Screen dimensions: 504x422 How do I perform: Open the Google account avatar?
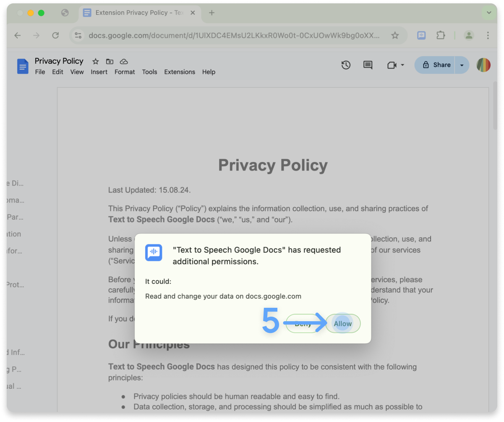[483, 65]
